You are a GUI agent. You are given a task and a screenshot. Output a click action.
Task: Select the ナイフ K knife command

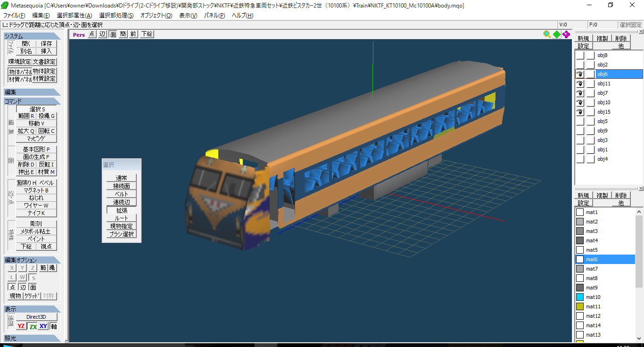(36, 213)
